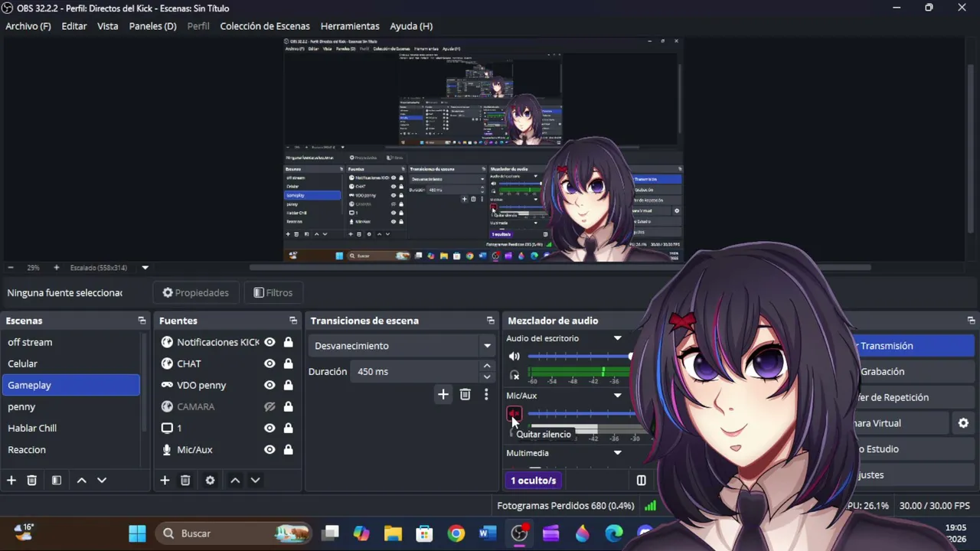This screenshot has height=551, width=980.
Task: Open the Vista menu
Action: pos(108,26)
